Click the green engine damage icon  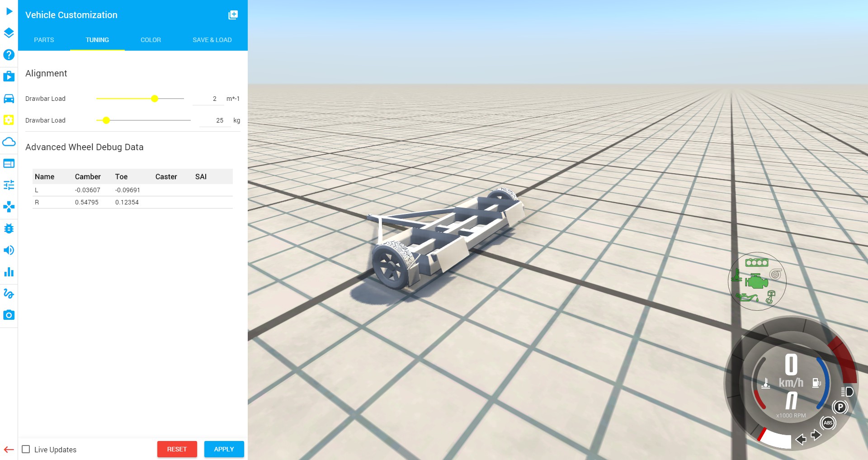(757, 282)
